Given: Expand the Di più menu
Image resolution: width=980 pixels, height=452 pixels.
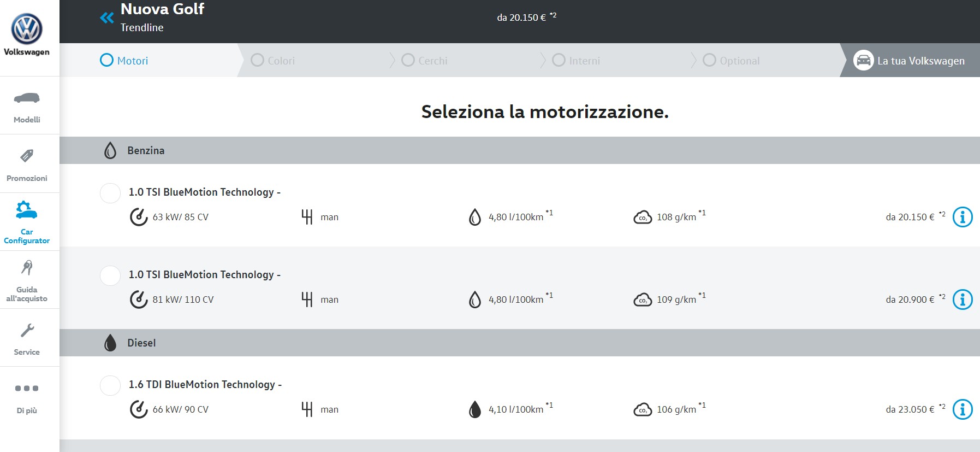Looking at the screenshot, I should 27,389.
